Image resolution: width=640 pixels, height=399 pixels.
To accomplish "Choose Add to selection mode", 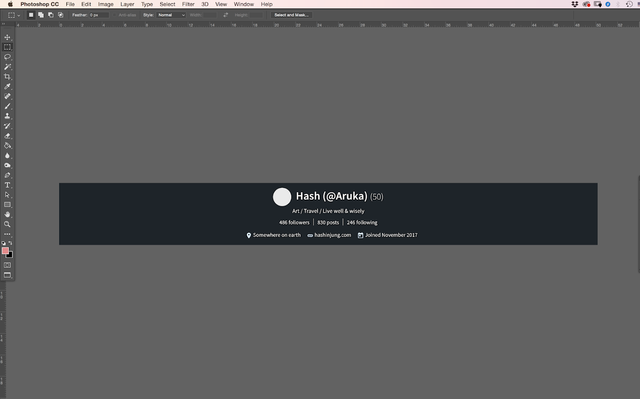I will point(41,15).
